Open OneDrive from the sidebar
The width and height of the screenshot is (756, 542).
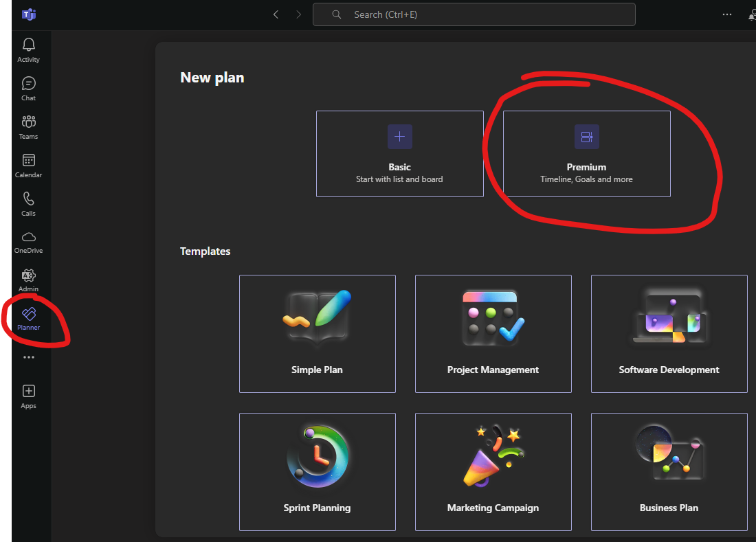[28, 242]
